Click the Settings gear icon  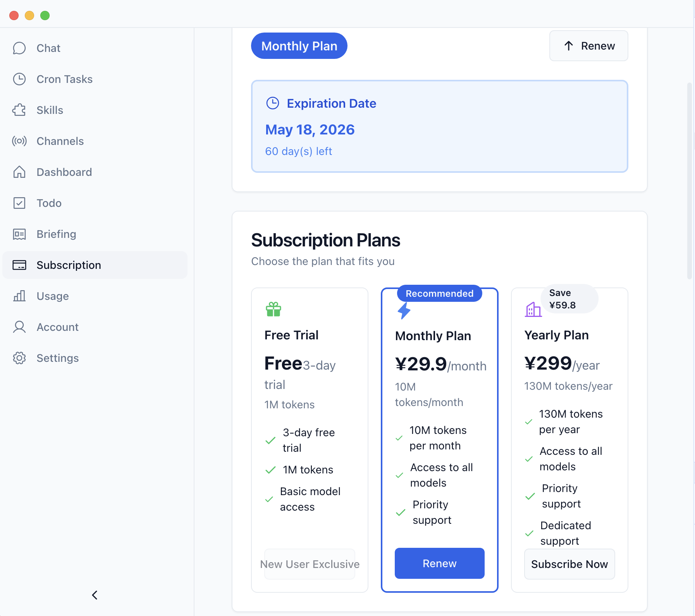19,358
